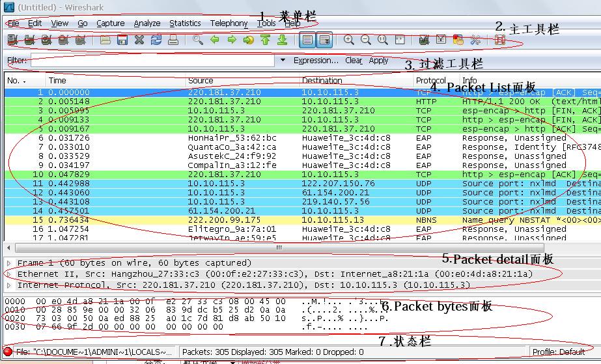Select packet 11 to 122.207.150.76
Screen dimensions: 601x364
point(303,184)
